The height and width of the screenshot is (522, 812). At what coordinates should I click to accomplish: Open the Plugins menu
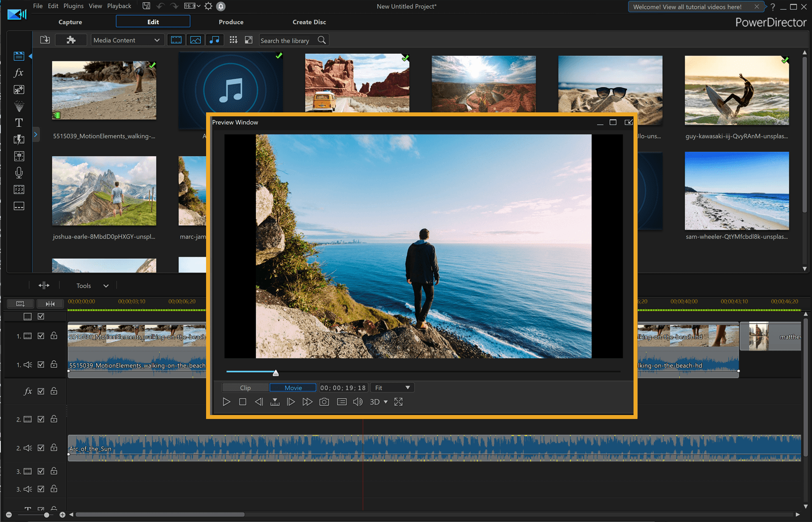pos(73,6)
